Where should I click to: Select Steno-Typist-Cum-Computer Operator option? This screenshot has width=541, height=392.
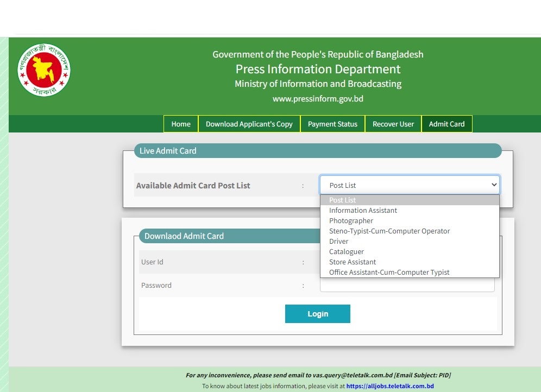[x=389, y=231]
